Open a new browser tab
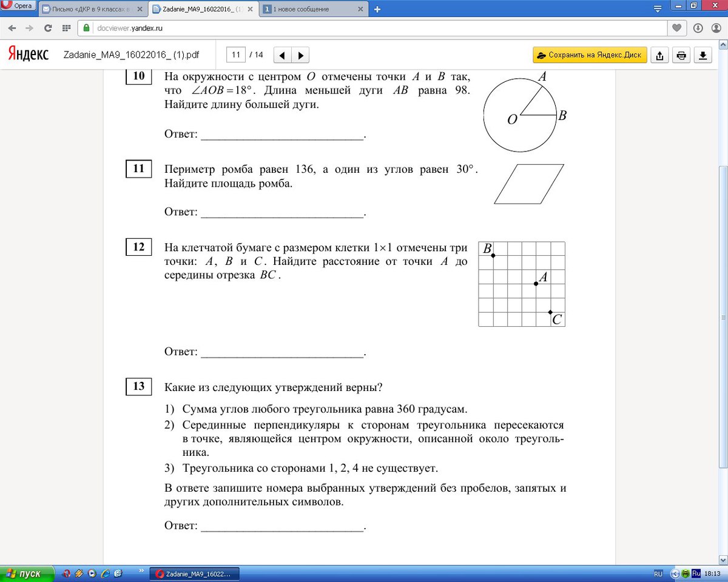728x582 pixels. pos(377,9)
